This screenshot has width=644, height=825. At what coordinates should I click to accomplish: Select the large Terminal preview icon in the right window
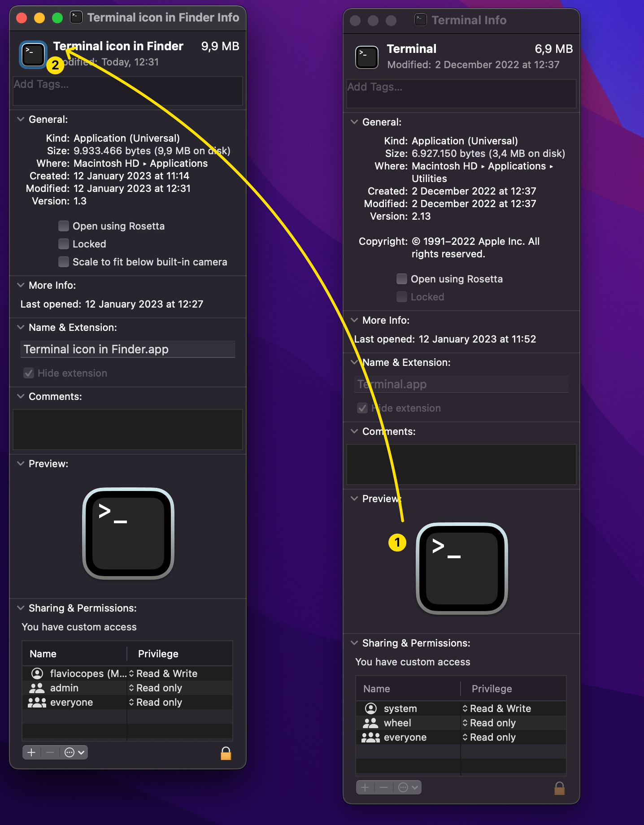click(462, 568)
